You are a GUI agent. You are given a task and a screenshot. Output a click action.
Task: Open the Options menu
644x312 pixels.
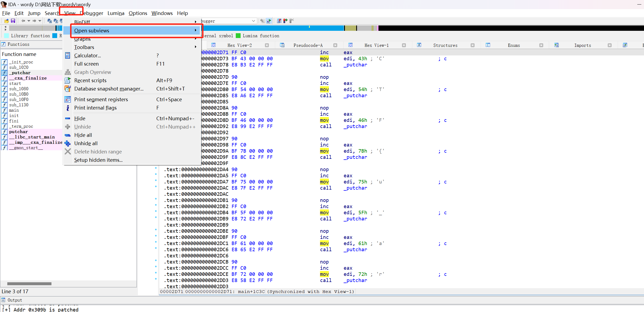[138, 13]
